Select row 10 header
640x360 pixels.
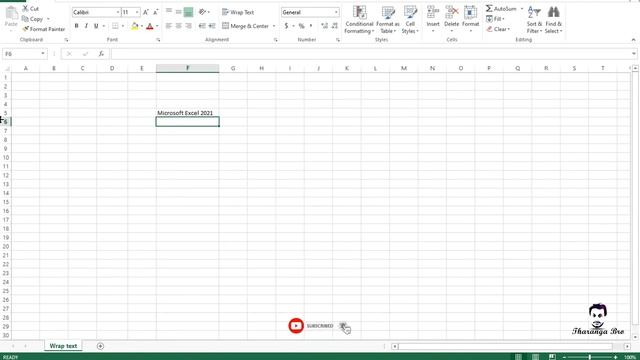coord(6,158)
